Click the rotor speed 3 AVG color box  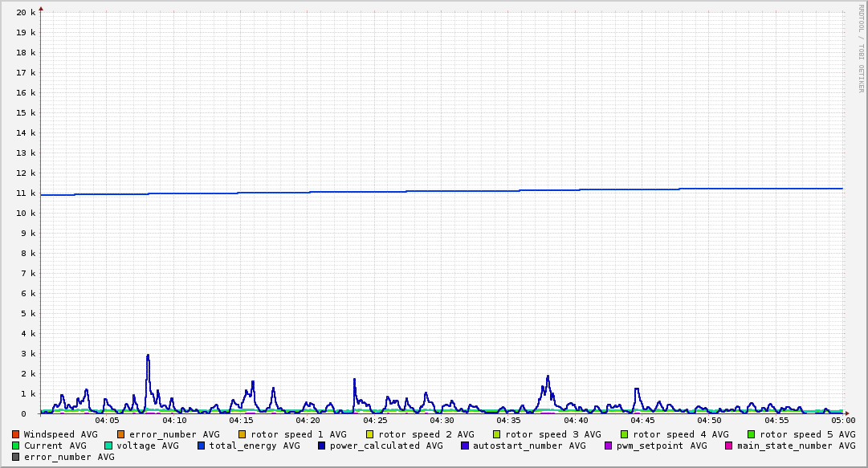pos(497,434)
